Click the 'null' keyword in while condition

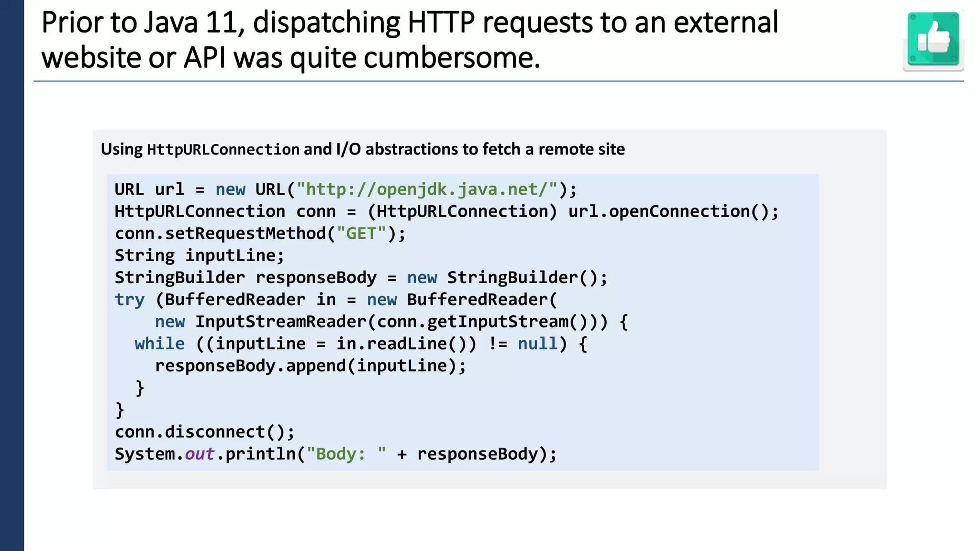click(x=537, y=343)
